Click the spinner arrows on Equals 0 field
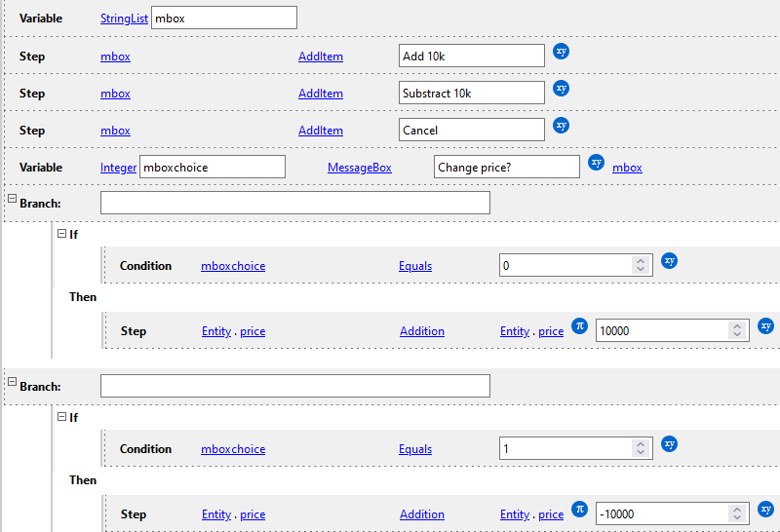The width and height of the screenshot is (780, 532). pyautogui.click(x=641, y=266)
